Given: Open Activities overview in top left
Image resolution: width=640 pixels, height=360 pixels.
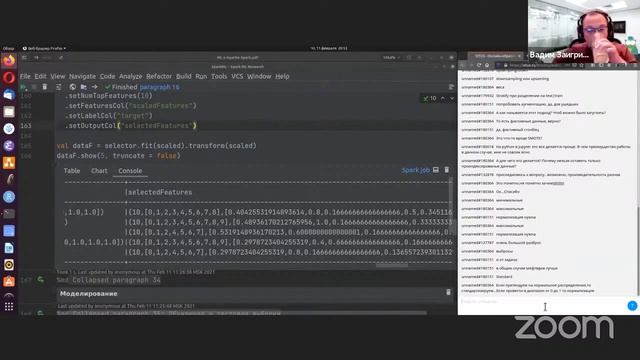Looking at the screenshot, I should [8, 48].
